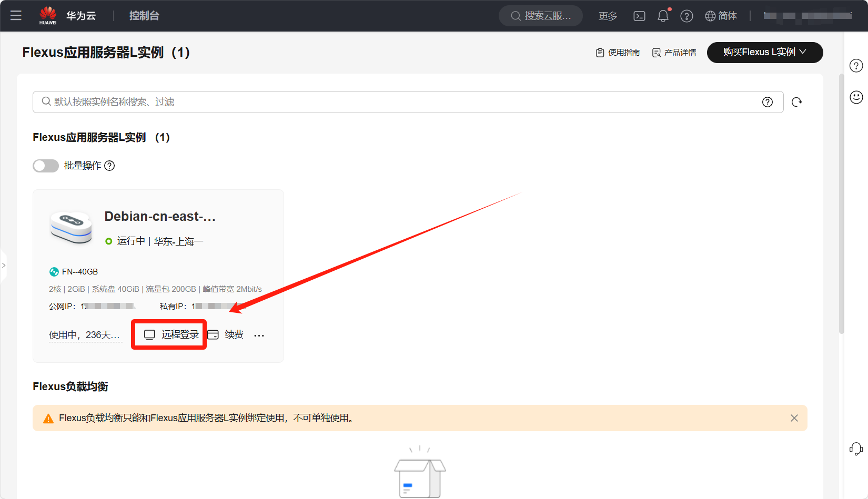Open the feedback smiley icon
Image resolution: width=868 pixels, height=499 pixels.
pos(856,97)
